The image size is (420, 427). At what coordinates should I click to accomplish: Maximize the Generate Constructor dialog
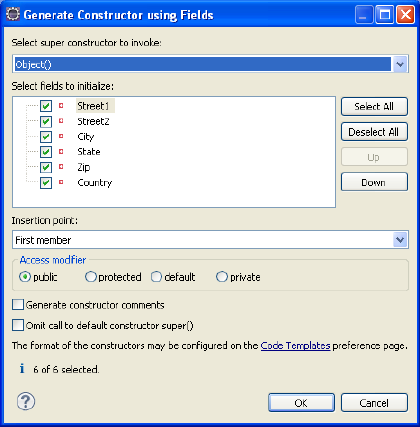(384, 15)
